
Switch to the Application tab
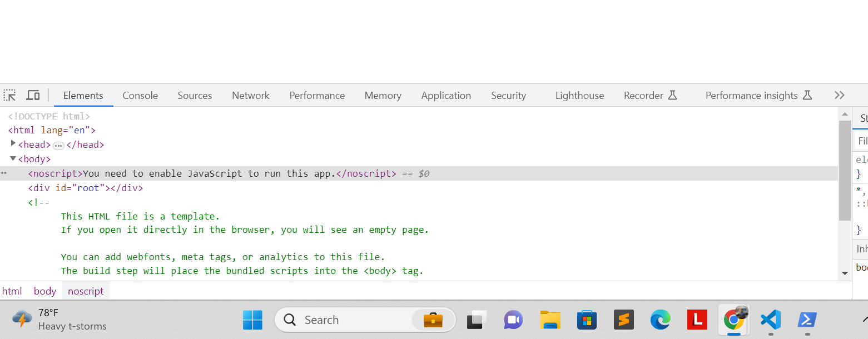pos(446,95)
